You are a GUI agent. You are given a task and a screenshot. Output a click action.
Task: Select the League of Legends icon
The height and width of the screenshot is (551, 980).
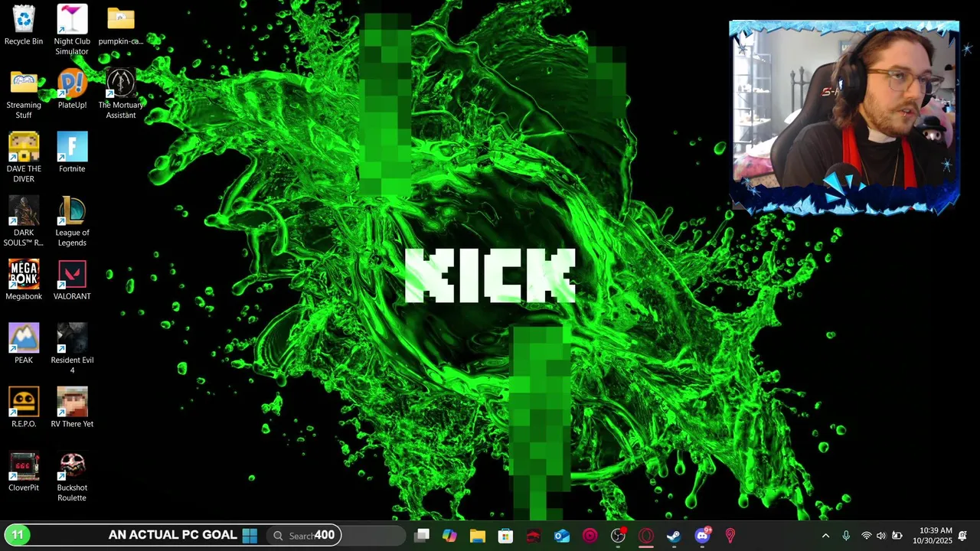click(72, 222)
